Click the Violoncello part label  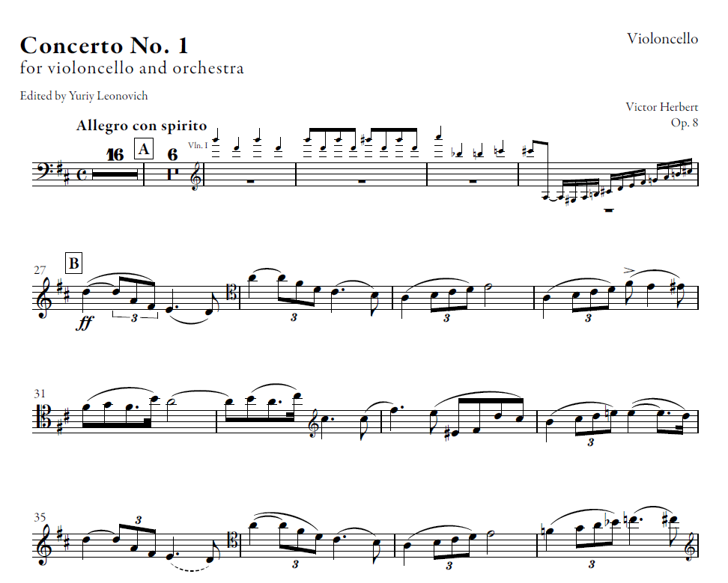pyautogui.click(x=663, y=38)
